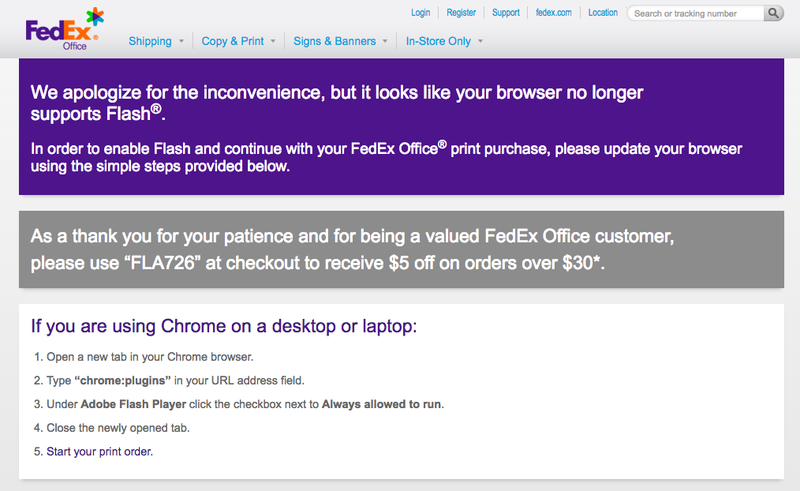Image resolution: width=800 pixels, height=491 pixels.
Task: Click the Chrome desktop or laptop heading
Action: click(224, 327)
